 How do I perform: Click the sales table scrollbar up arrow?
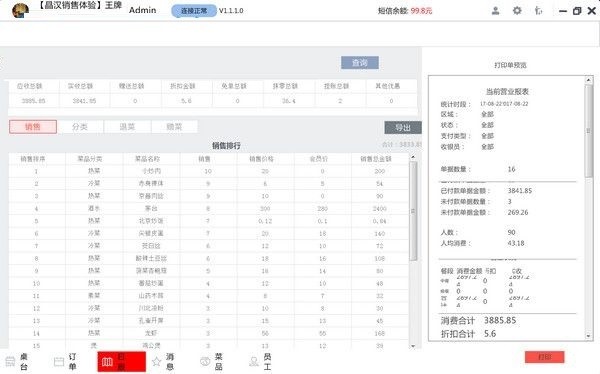pos(413,157)
